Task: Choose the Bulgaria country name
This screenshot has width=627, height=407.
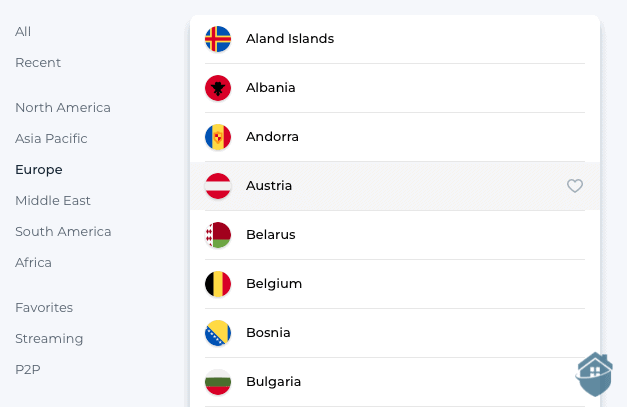Action: pyautogui.click(x=274, y=382)
